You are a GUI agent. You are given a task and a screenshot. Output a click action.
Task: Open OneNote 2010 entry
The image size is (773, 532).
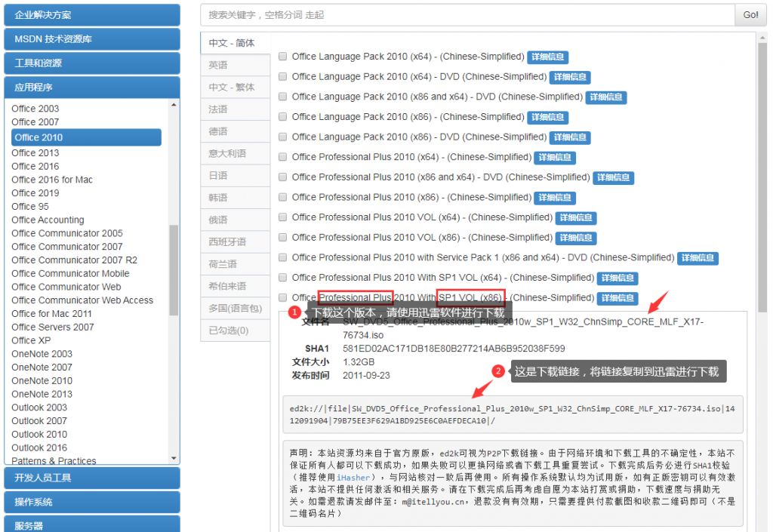[x=42, y=381]
